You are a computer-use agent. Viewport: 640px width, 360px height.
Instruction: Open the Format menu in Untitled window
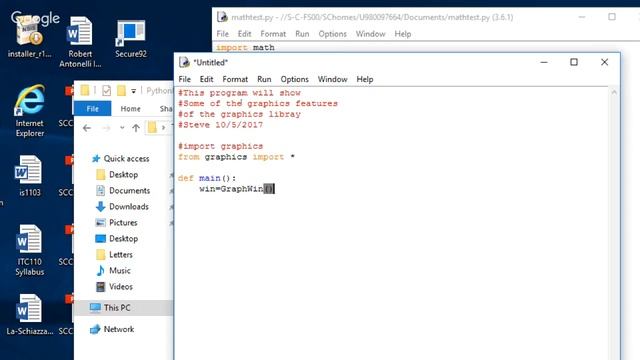point(235,79)
